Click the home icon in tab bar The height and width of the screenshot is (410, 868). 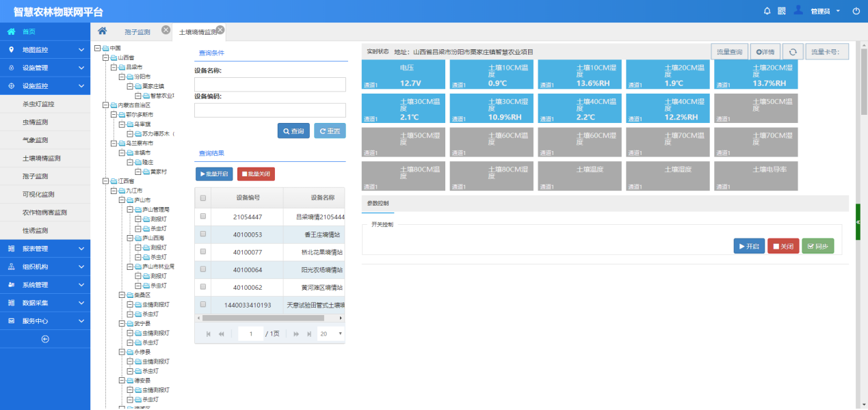(102, 31)
